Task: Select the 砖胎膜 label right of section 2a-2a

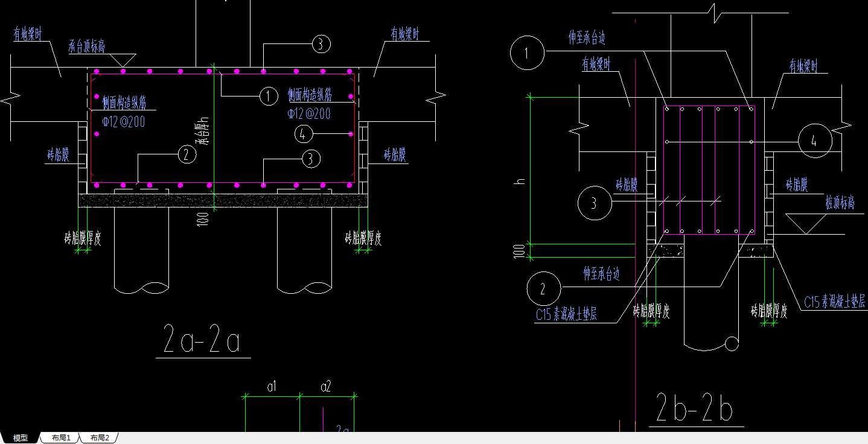Action: coord(395,156)
